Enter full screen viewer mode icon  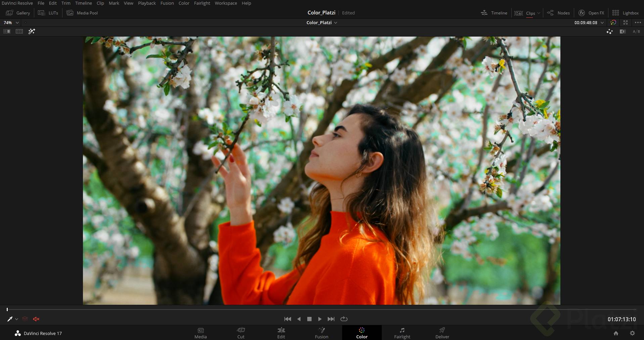(x=626, y=22)
